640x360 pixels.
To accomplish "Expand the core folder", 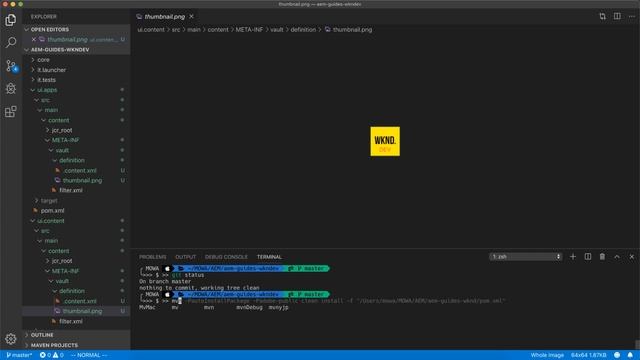I will coord(43,60).
